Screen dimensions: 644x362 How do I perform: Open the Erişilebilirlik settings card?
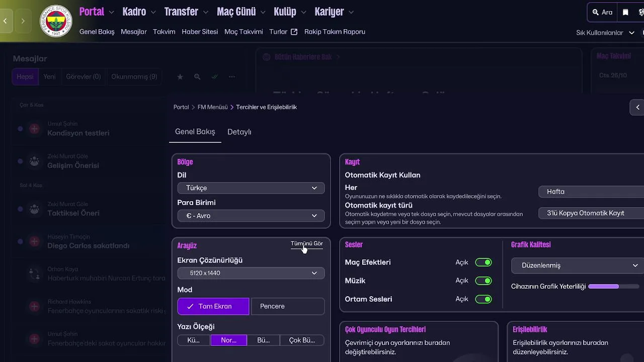pyautogui.click(x=576, y=342)
